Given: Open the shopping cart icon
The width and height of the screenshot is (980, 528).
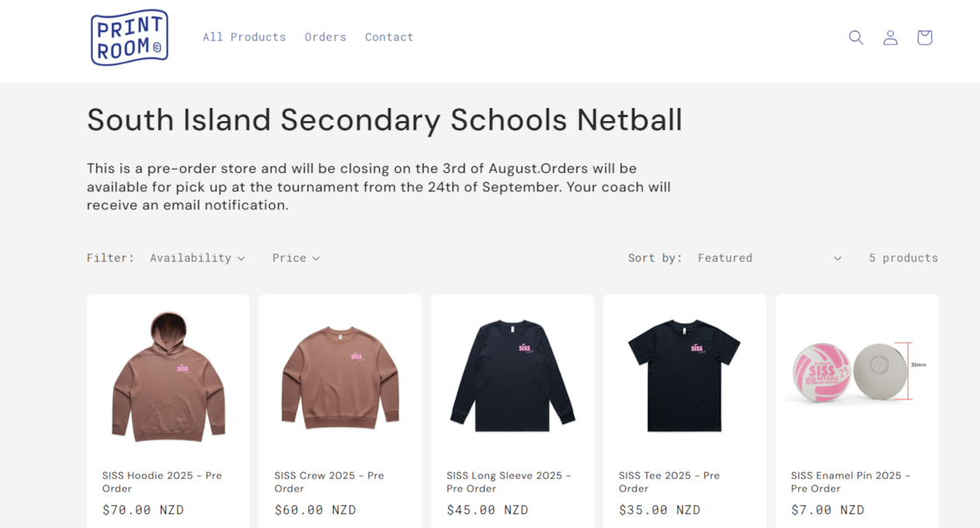Looking at the screenshot, I should pyautogui.click(x=924, y=38).
